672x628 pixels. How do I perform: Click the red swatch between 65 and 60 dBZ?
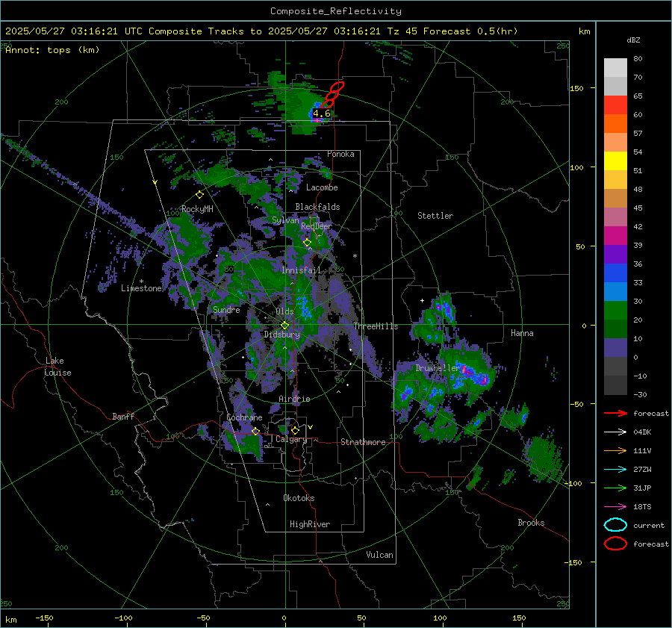tap(615, 105)
